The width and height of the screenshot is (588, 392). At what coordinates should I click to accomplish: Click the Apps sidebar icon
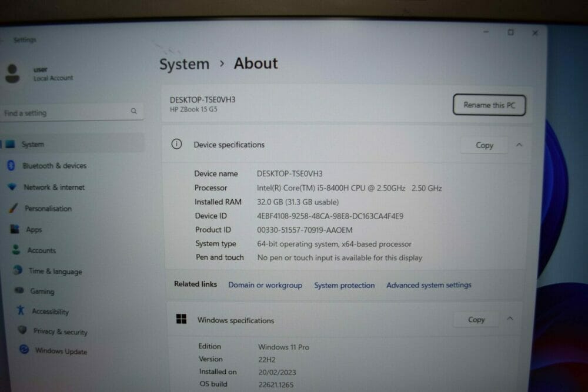[15, 229]
